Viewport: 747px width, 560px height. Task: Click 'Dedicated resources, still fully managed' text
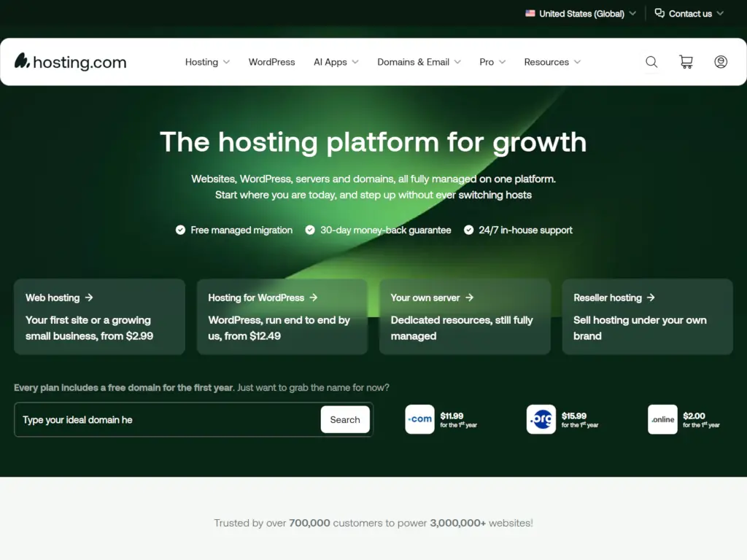462,327
